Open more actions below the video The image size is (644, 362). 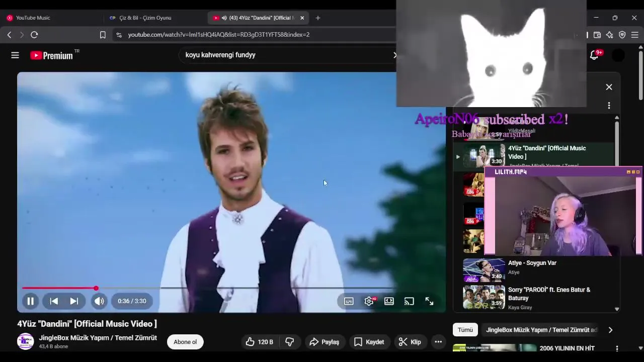[438, 342]
